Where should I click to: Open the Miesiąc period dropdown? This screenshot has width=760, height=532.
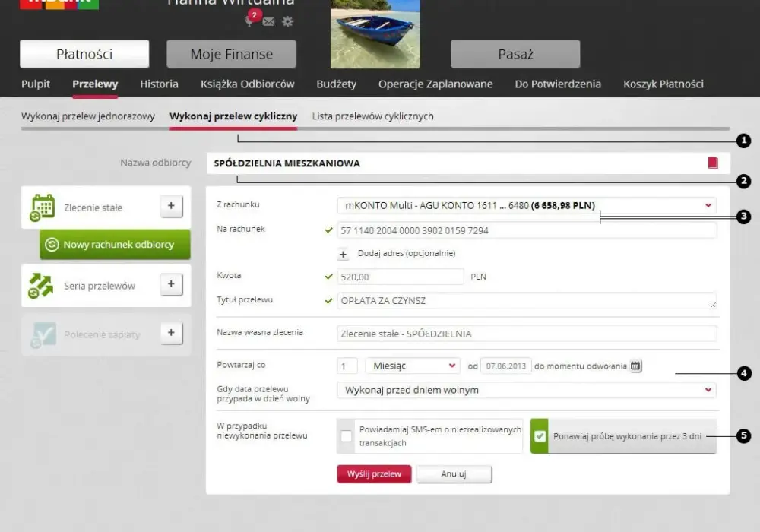click(413, 366)
